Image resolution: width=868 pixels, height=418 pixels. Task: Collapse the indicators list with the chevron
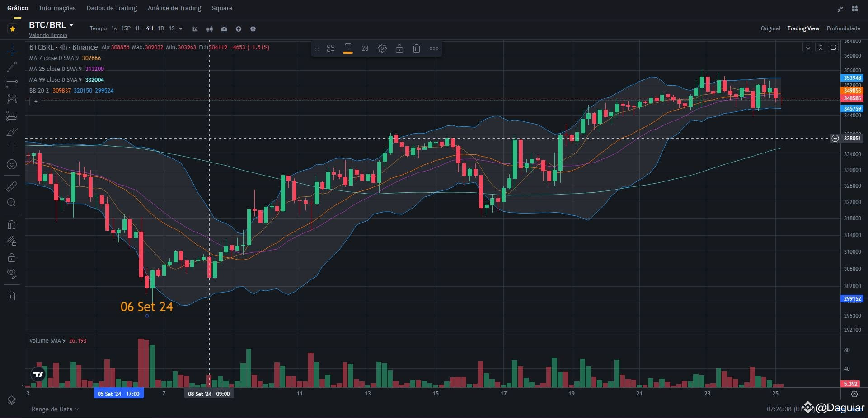(36, 101)
